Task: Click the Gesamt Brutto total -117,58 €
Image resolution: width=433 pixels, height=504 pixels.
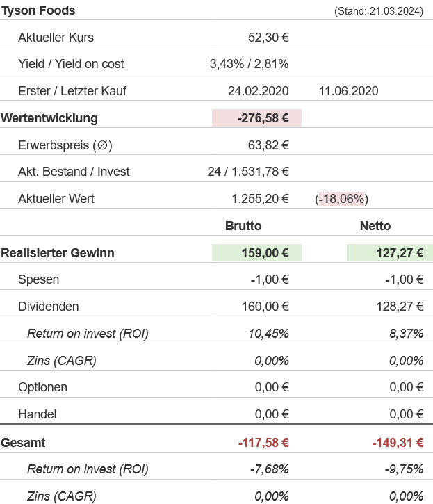Action: tap(263, 442)
